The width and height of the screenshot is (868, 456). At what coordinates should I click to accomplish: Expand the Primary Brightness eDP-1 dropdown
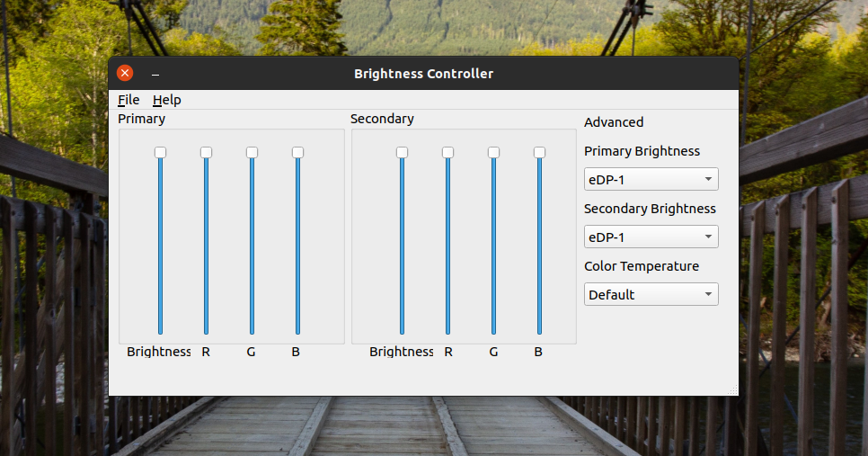click(651, 180)
